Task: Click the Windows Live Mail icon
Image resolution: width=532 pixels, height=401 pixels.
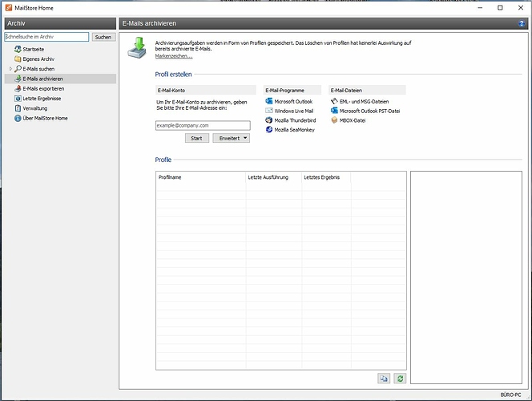Action: point(269,111)
